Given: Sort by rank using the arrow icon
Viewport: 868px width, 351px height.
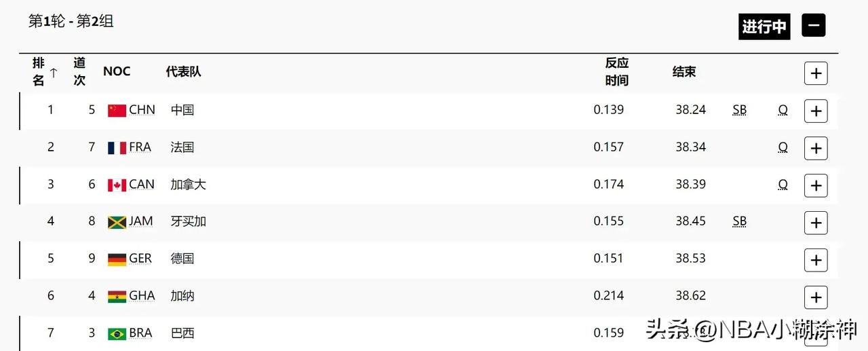Looking at the screenshot, I should point(54,72).
